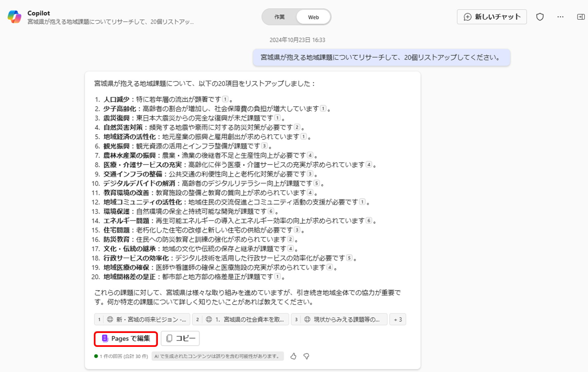Click citation 3 after 観光振興 line

264,145
